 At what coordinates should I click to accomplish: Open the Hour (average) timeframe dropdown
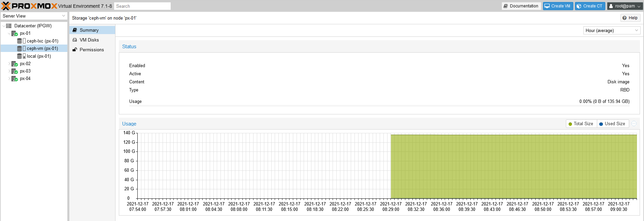pyautogui.click(x=611, y=30)
